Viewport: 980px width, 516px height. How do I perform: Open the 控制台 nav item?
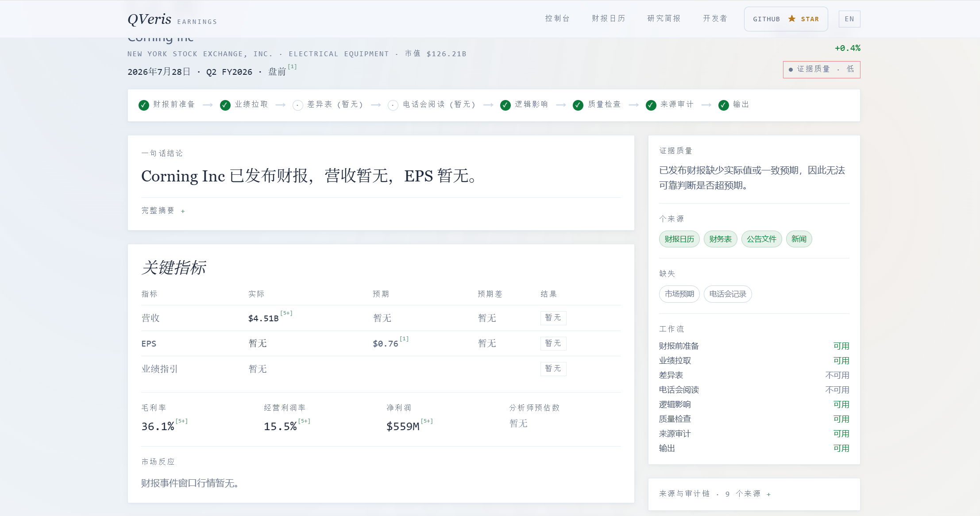pos(557,19)
